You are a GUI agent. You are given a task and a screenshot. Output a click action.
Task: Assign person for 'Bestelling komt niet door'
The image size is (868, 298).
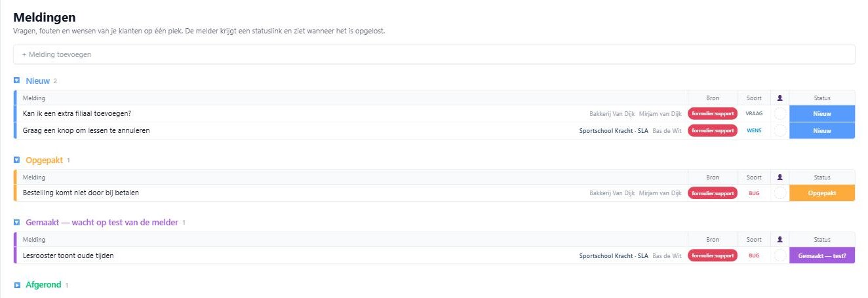tap(779, 193)
